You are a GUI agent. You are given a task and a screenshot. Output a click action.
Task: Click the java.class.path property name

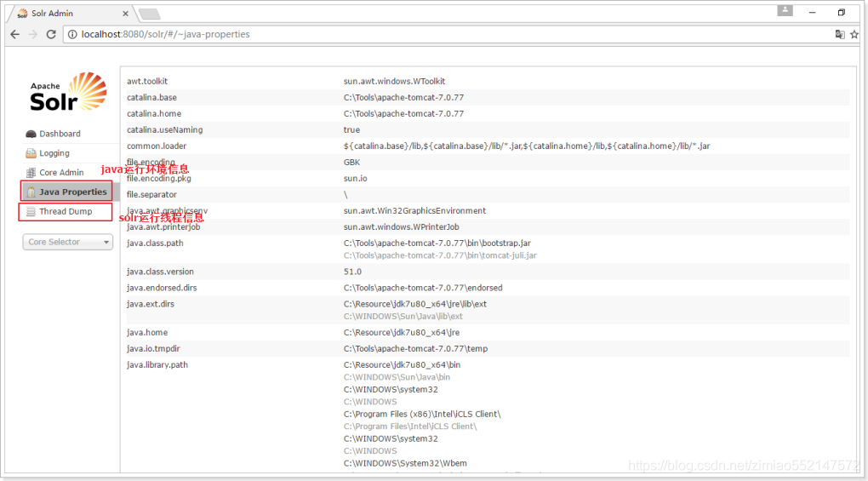click(x=155, y=243)
